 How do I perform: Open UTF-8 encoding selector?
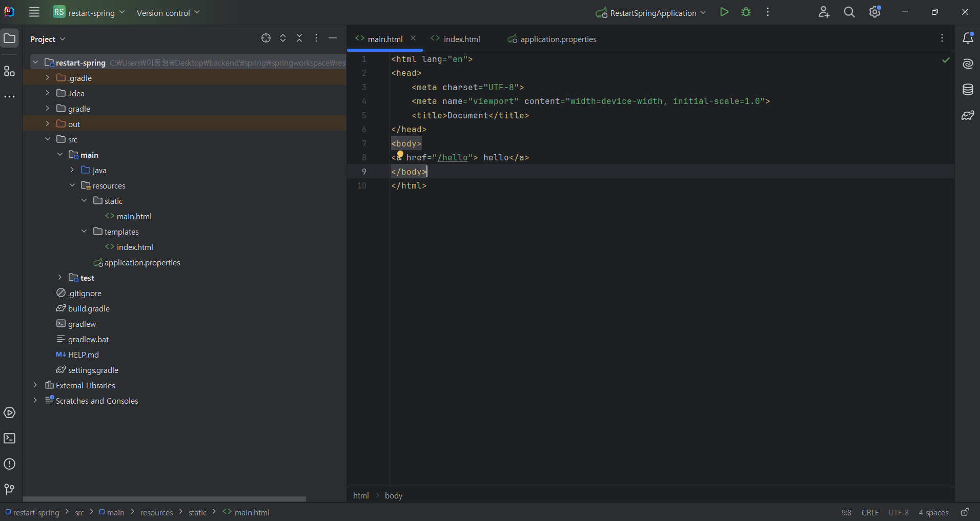(x=898, y=512)
